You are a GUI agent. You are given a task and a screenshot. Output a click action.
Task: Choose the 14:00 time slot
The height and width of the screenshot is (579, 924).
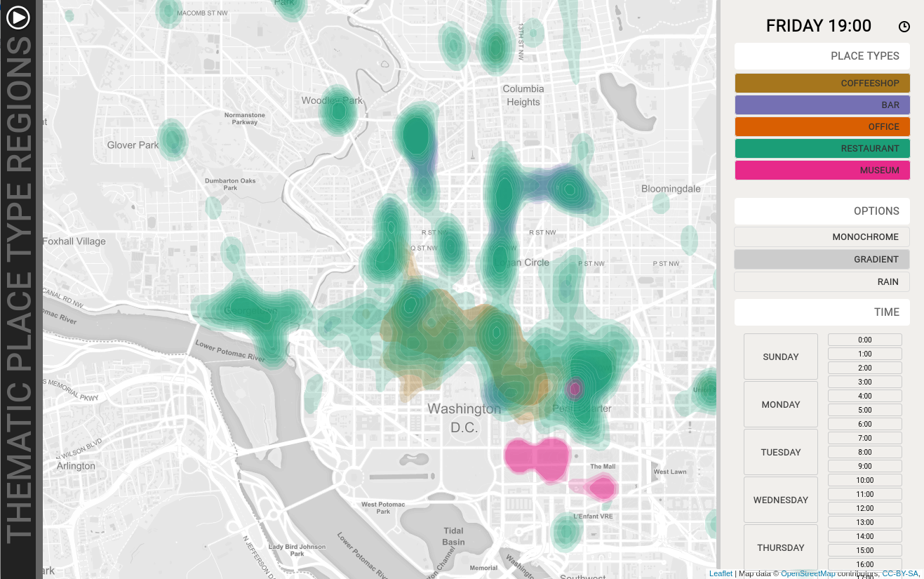click(x=865, y=536)
